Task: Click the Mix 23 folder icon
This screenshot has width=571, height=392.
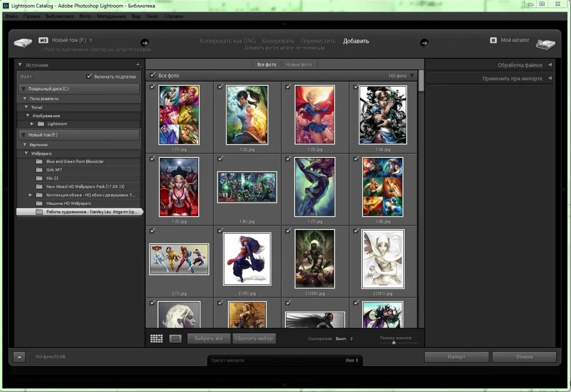Action: tap(39, 178)
